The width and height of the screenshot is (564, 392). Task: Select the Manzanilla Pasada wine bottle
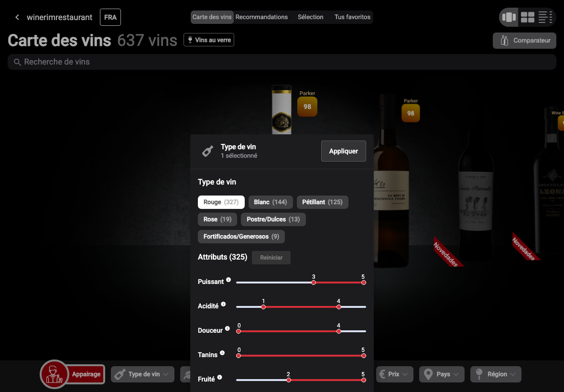tap(390, 180)
